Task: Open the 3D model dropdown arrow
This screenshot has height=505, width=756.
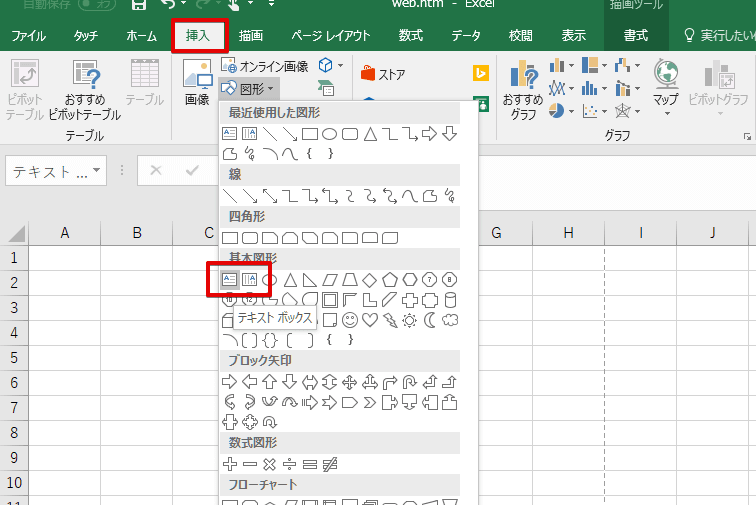Action: [x=340, y=65]
